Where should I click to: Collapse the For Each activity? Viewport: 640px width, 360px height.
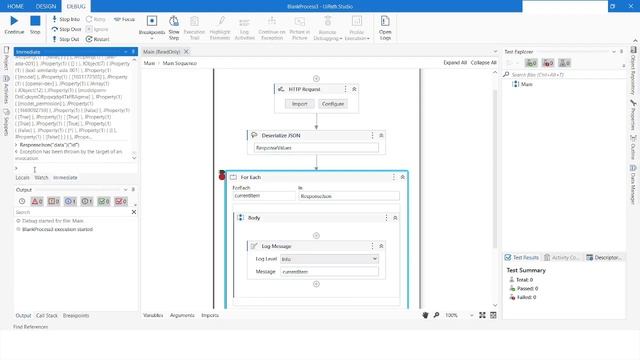tap(402, 177)
